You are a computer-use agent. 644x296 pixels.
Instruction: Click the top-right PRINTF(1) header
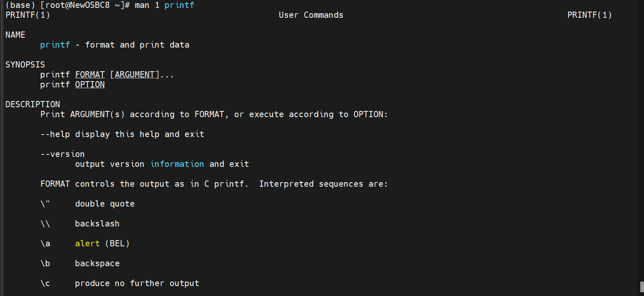[x=589, y=15]
